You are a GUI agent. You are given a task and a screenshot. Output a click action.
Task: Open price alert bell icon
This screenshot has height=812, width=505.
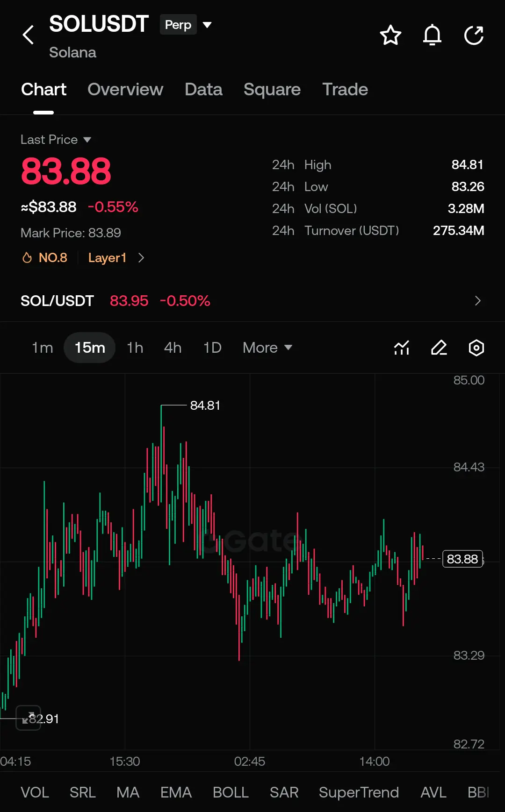tap(432, 35)
